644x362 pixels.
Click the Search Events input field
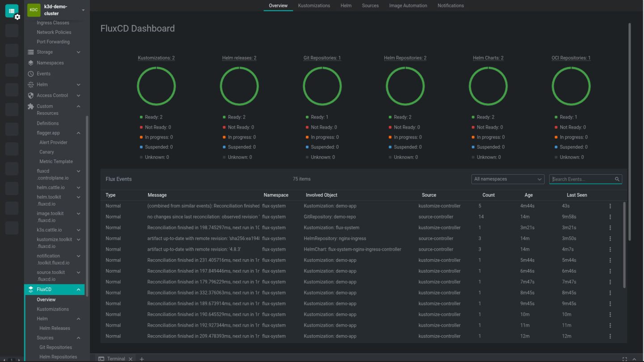(582, 179)
